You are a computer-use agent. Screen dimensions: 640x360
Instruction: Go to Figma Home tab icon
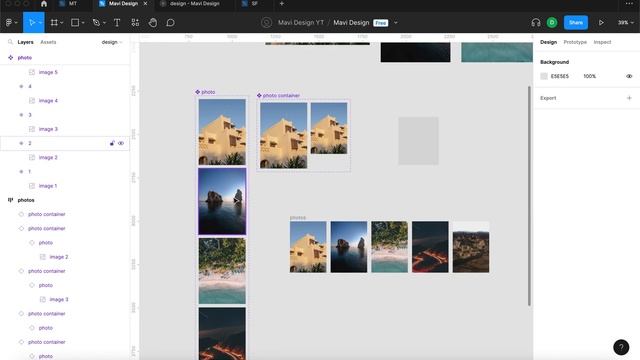tap(44, 4)
